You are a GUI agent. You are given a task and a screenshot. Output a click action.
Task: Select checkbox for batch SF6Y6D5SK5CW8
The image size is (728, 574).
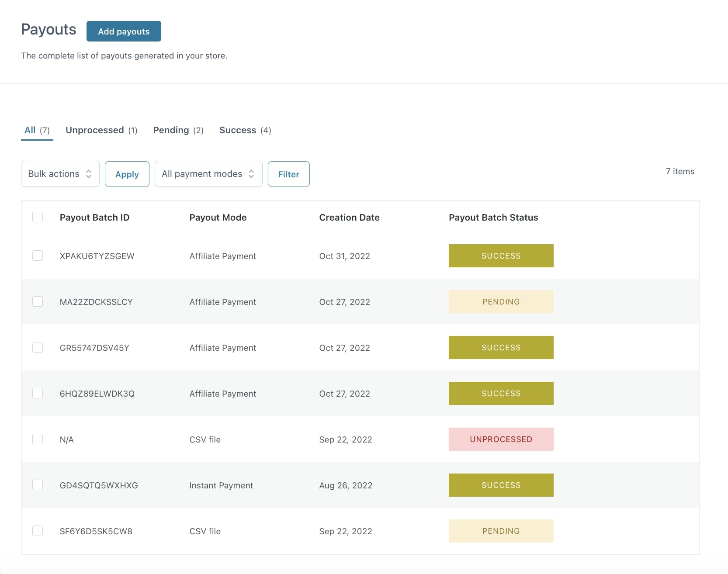click(38, 531)
